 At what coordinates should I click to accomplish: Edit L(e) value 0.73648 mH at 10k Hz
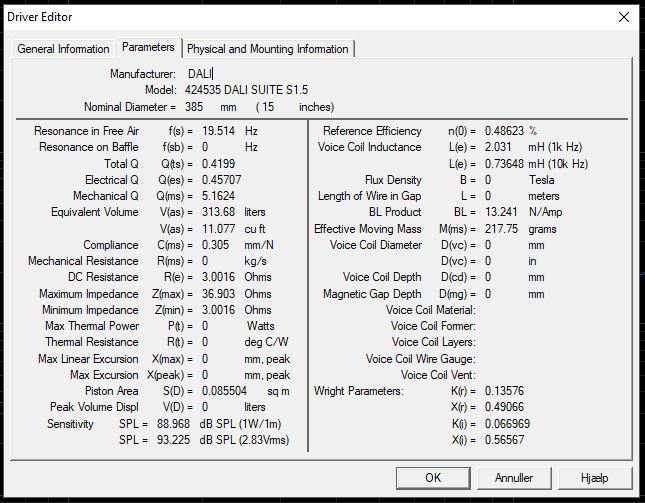click(504, 164)
